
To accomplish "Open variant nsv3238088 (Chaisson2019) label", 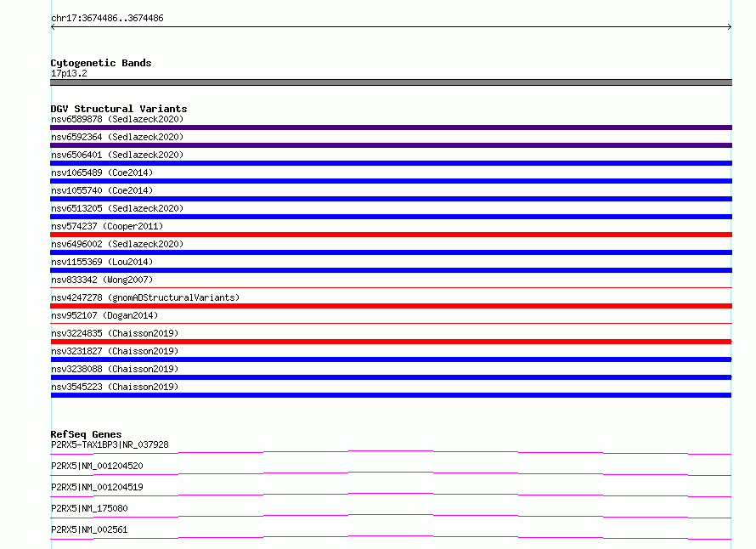I will (115, 369).
